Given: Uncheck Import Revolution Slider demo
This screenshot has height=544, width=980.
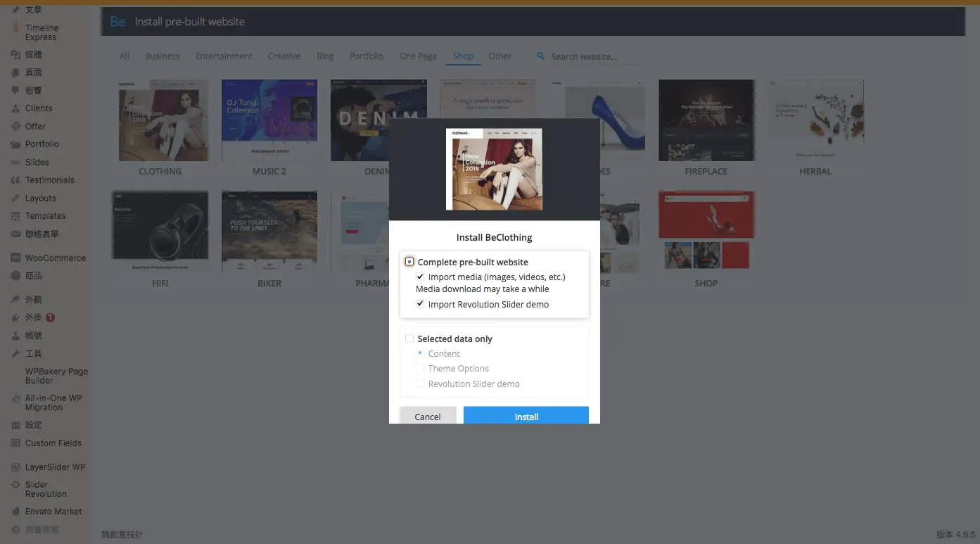Looking at the screenshot, I should coord(420,304).
